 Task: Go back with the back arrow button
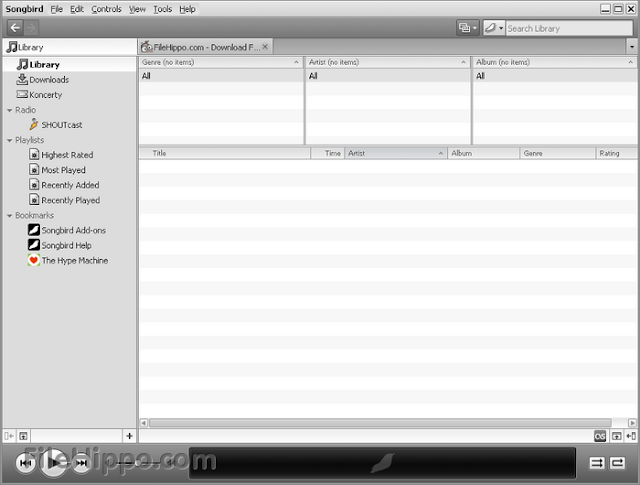(15, 28)
